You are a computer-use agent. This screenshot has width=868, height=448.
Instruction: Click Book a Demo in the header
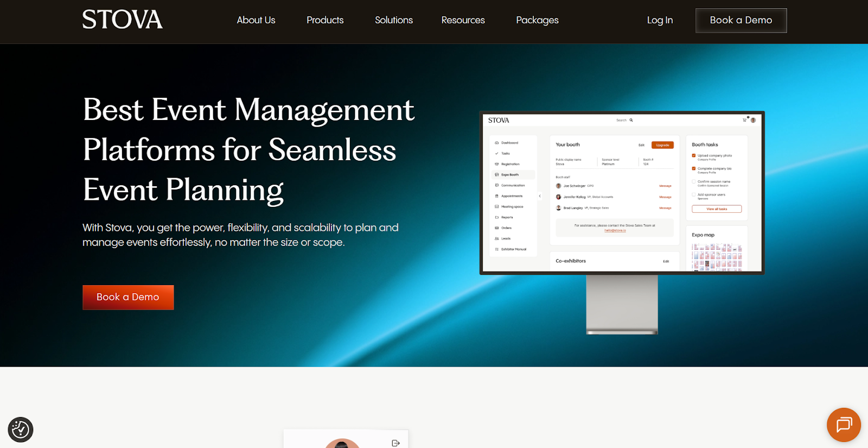[x=741, y=20]
